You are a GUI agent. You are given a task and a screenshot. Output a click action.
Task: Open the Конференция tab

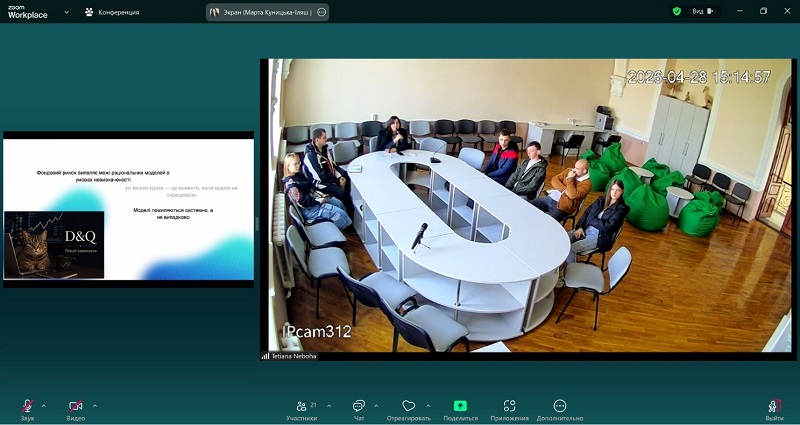click(x=112, y=12)
